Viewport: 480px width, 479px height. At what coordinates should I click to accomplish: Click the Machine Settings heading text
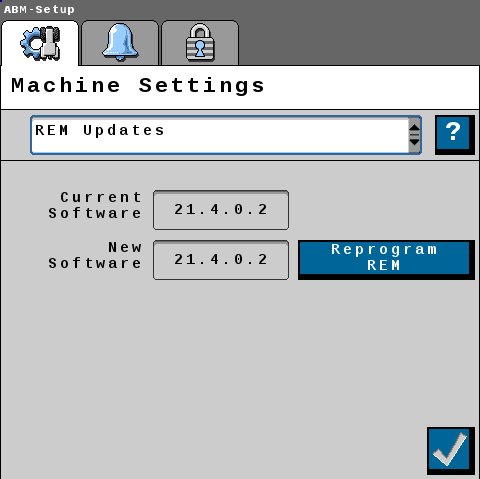138,86
